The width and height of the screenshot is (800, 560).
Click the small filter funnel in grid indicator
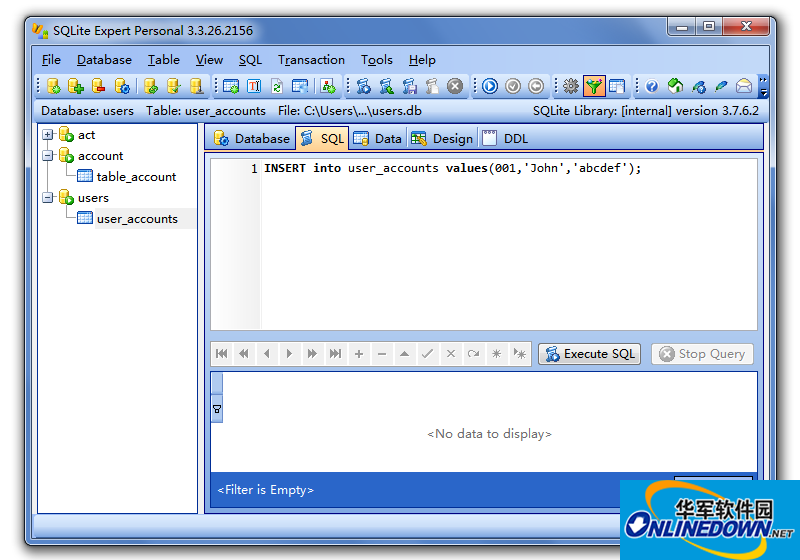217,409
